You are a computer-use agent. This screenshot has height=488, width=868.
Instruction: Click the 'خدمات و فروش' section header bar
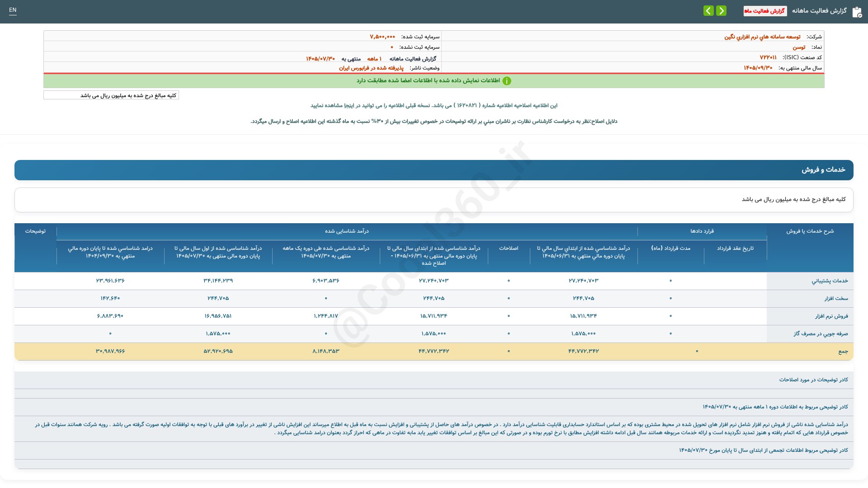click(434, 170)
